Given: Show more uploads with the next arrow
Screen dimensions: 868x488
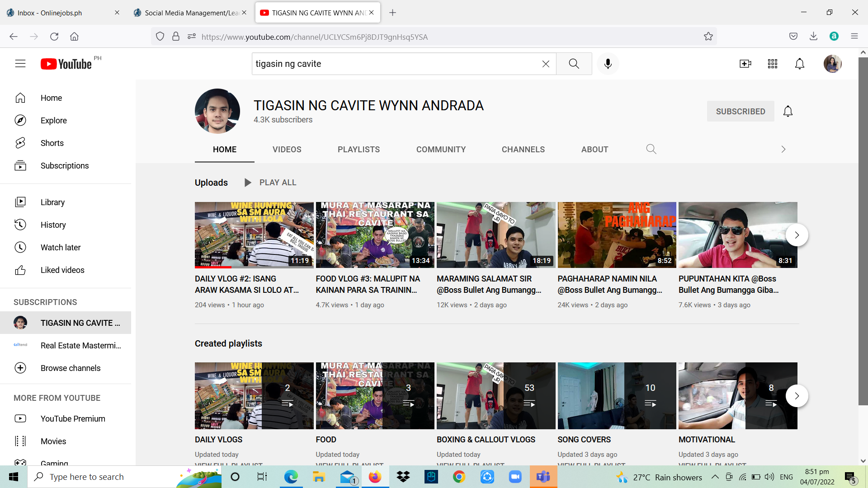Looking at the screenshot, I should point(797,235).
